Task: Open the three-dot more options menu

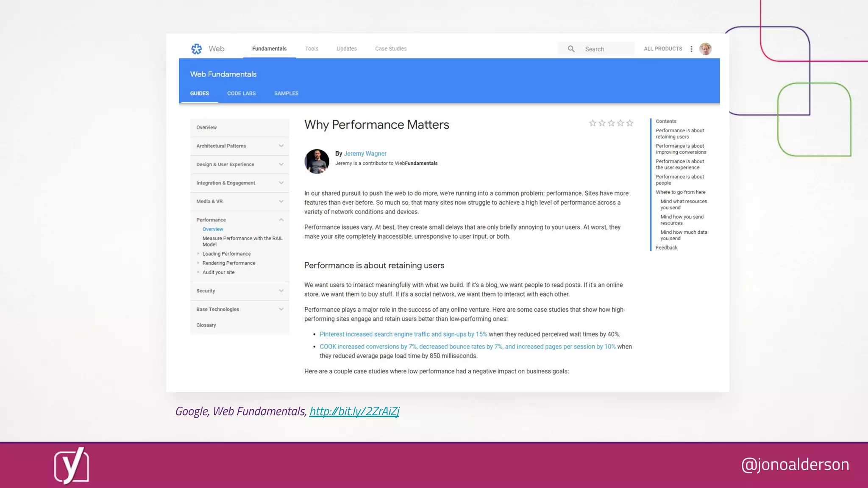Action: 691,49
